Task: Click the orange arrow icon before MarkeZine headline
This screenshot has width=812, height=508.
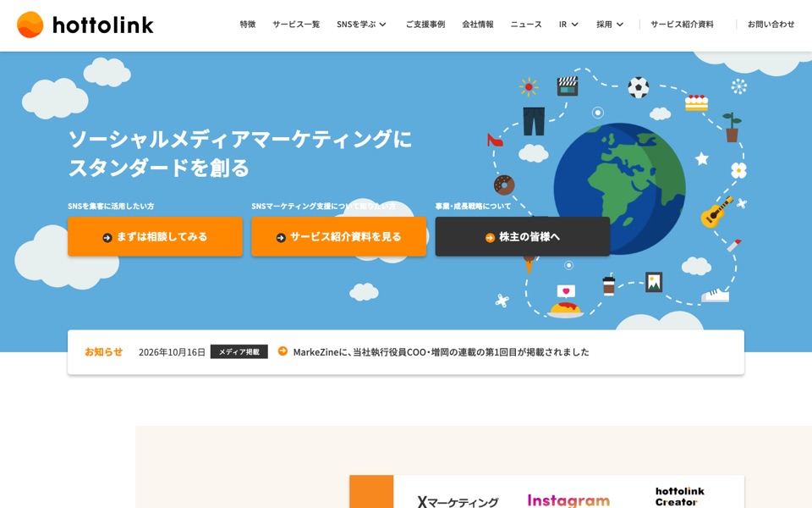Action: pyautogui.click(x=283, y=351)
